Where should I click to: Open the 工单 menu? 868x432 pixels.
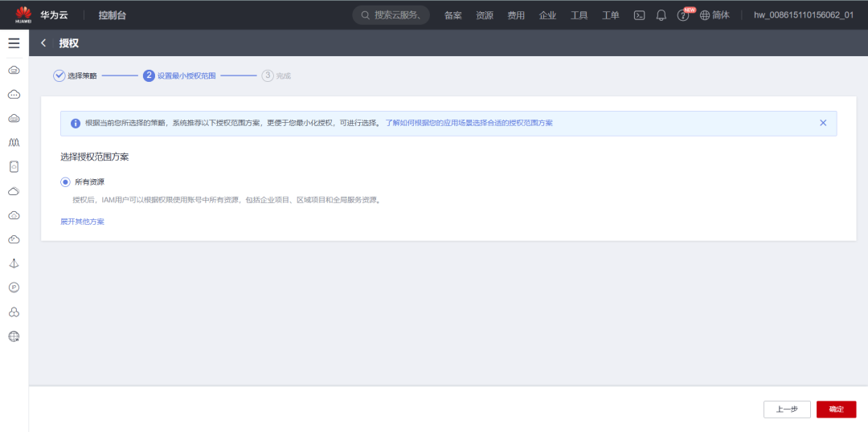click(611, 15)
